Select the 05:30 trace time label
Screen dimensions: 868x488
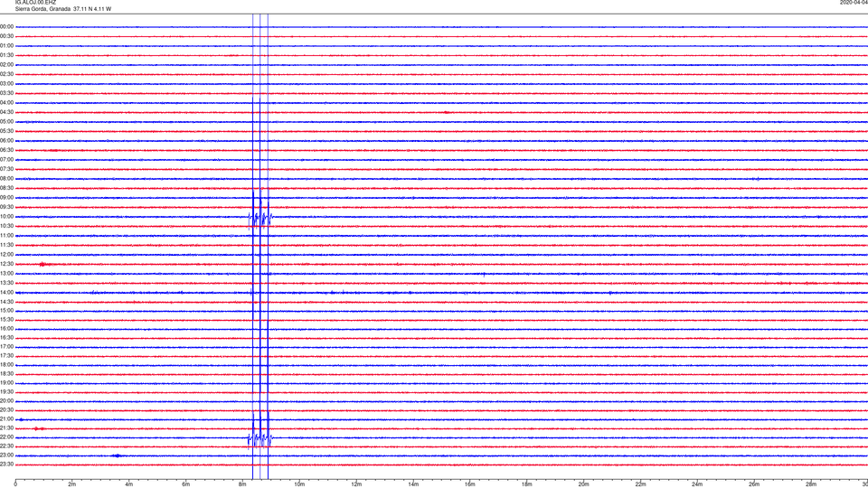coord(6,131)
